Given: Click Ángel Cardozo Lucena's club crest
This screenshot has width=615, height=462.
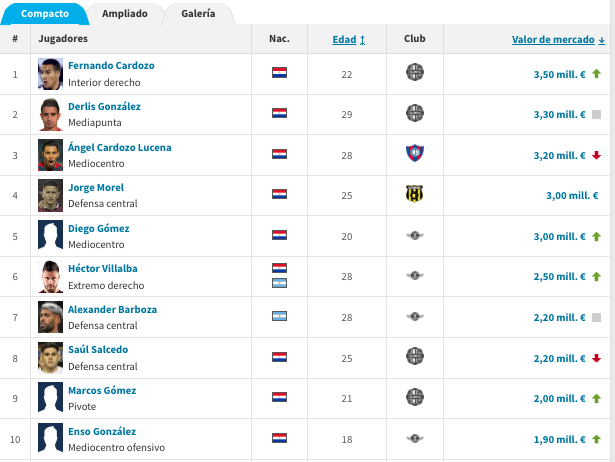Looking at the screenshot, I should coord(414,154).
